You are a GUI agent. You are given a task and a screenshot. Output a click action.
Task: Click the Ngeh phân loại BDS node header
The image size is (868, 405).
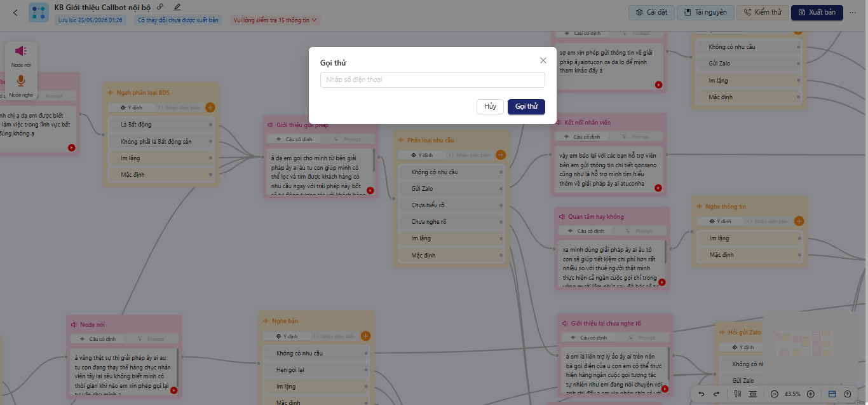(x=161, y=92)
